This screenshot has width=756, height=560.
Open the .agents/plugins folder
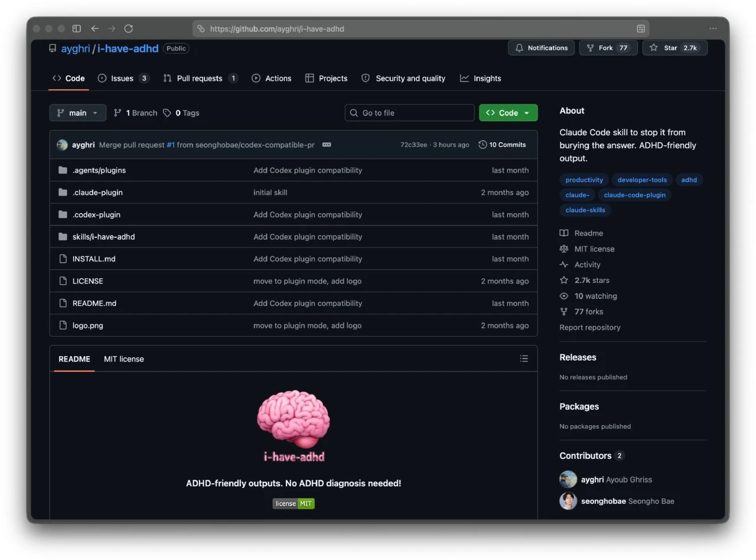pos(99,170)
